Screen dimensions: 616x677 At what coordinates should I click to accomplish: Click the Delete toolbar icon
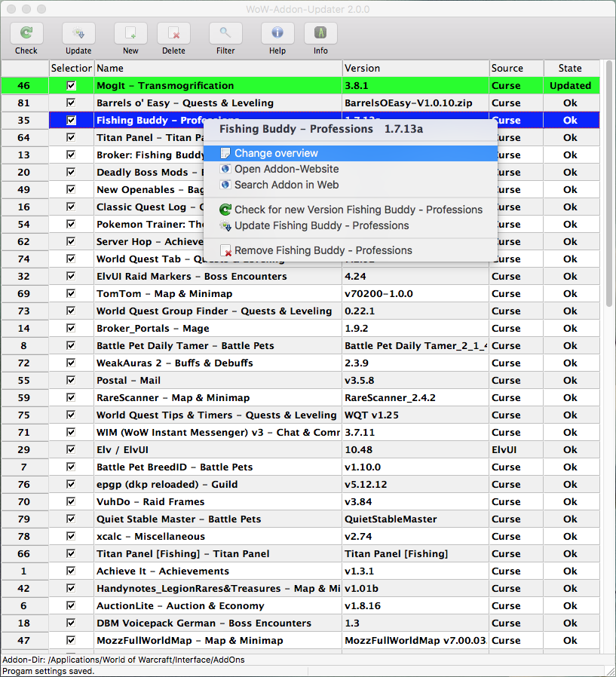[x=173, y=33]
